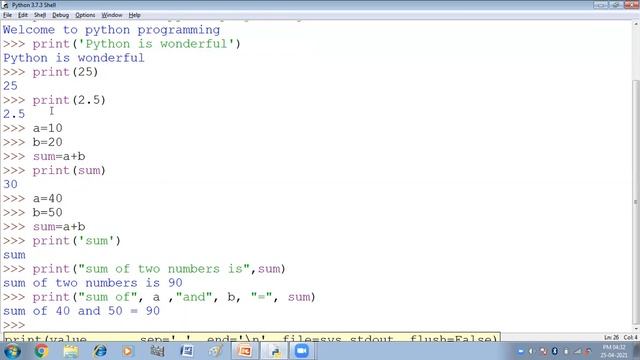Open the Help menu
640x360 pixels.
(x=134, y=15)
